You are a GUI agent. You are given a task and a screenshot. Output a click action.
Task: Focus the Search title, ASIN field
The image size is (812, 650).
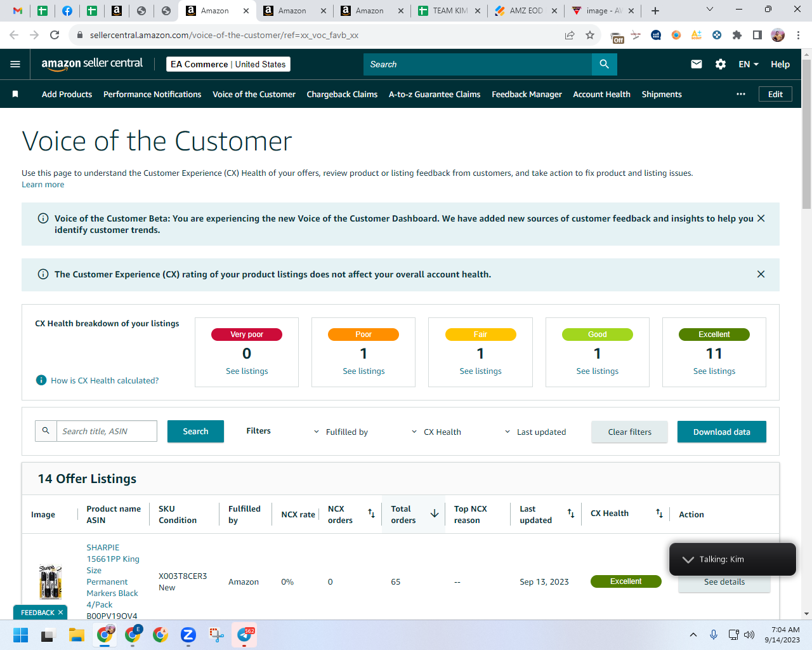click(x=107, y=431)
